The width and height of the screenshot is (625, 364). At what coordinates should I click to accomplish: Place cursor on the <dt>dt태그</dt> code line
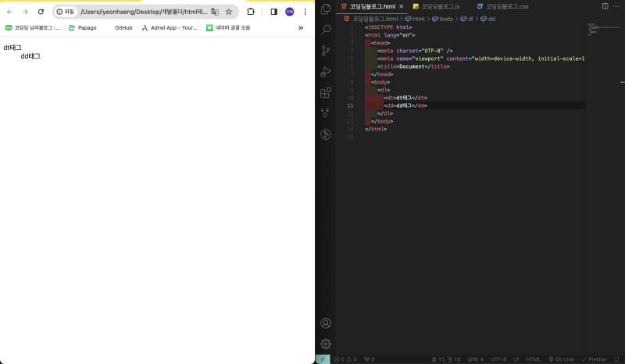tap(405, 98)
